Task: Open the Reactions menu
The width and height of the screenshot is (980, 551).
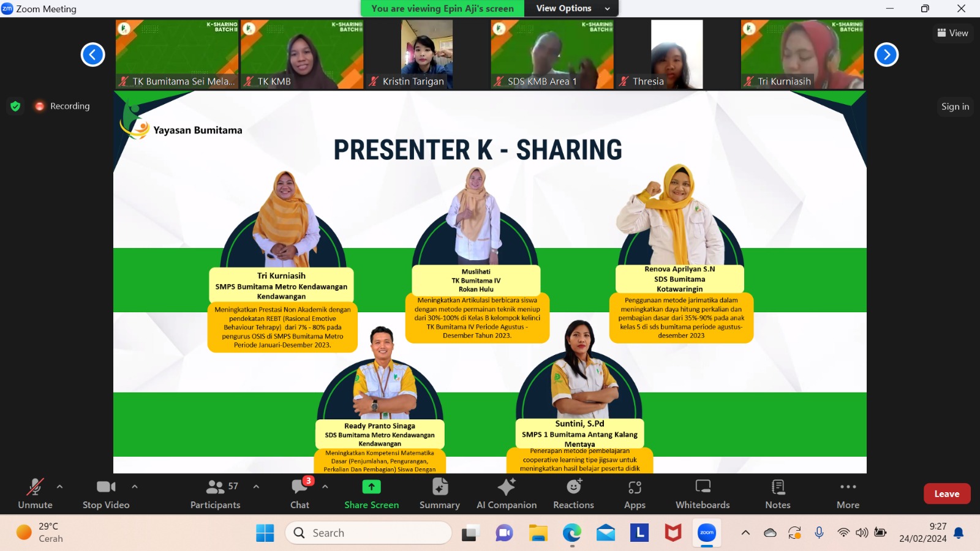Action: pyautogui.click(x=573, y=493)
